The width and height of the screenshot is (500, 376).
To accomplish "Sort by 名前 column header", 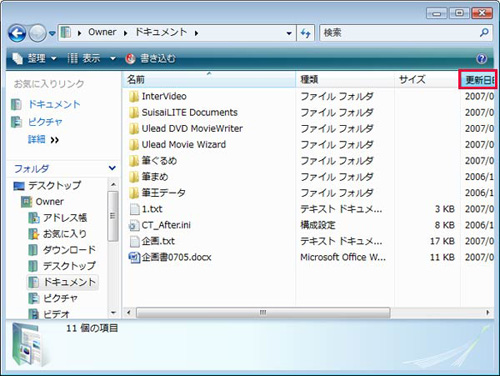I will (x=209, y=79).
